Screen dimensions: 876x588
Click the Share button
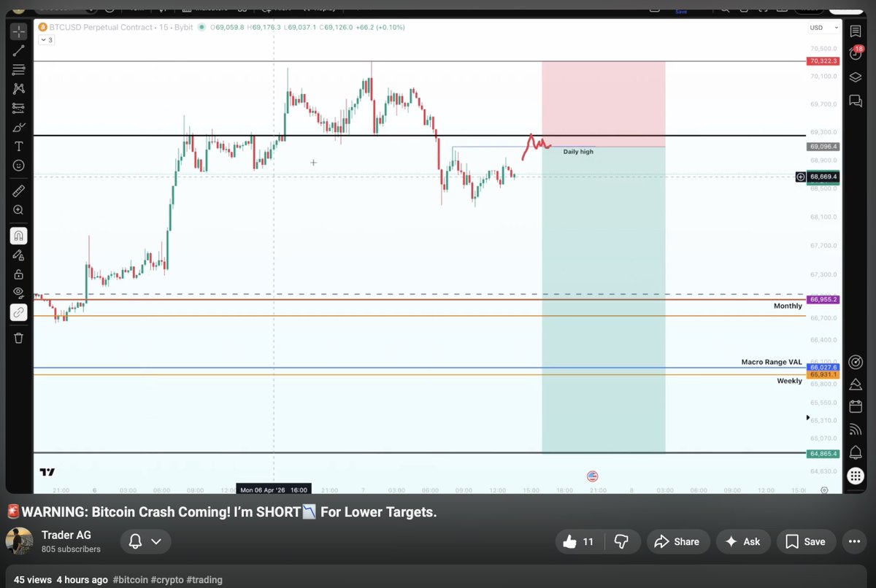point(678,541)
